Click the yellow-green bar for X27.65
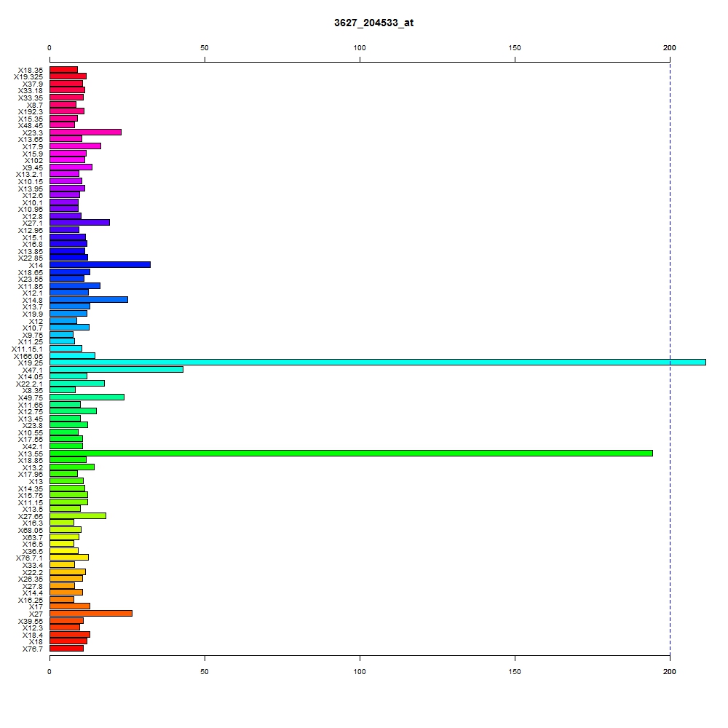Image resolution: width=728 pixels, height=728 pixels. click(78, 516)
